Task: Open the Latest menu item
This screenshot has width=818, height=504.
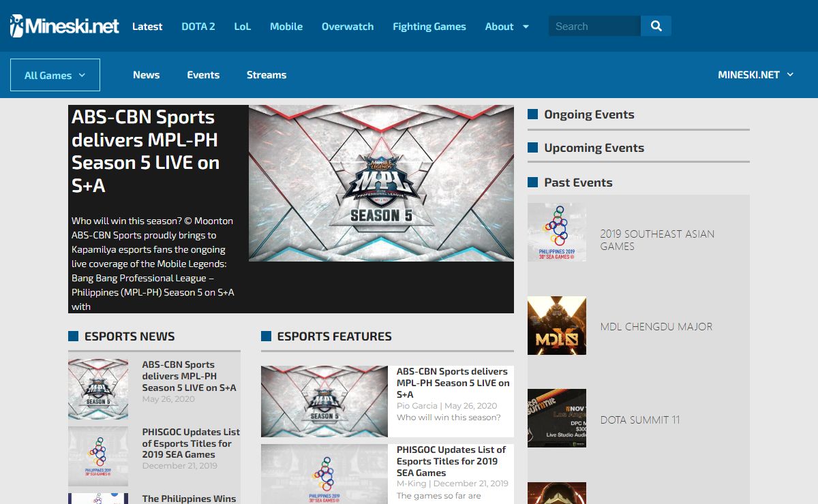Action: (x=147, y=27)
